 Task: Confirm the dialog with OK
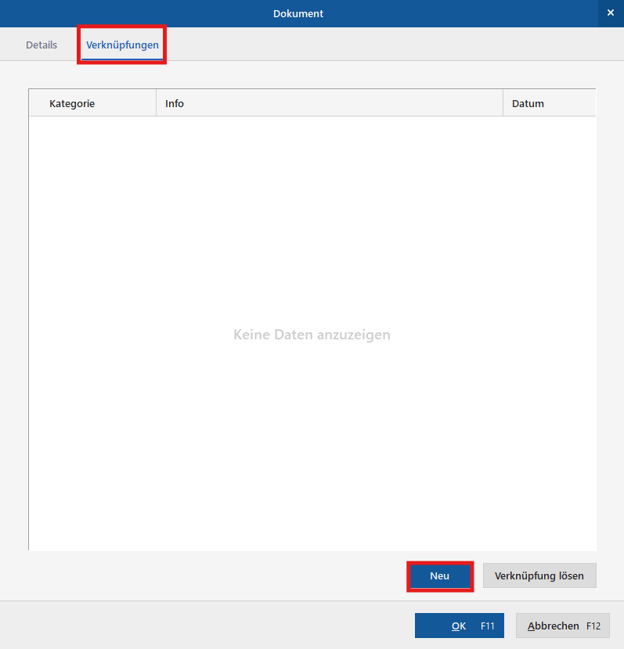pos(459,626)
